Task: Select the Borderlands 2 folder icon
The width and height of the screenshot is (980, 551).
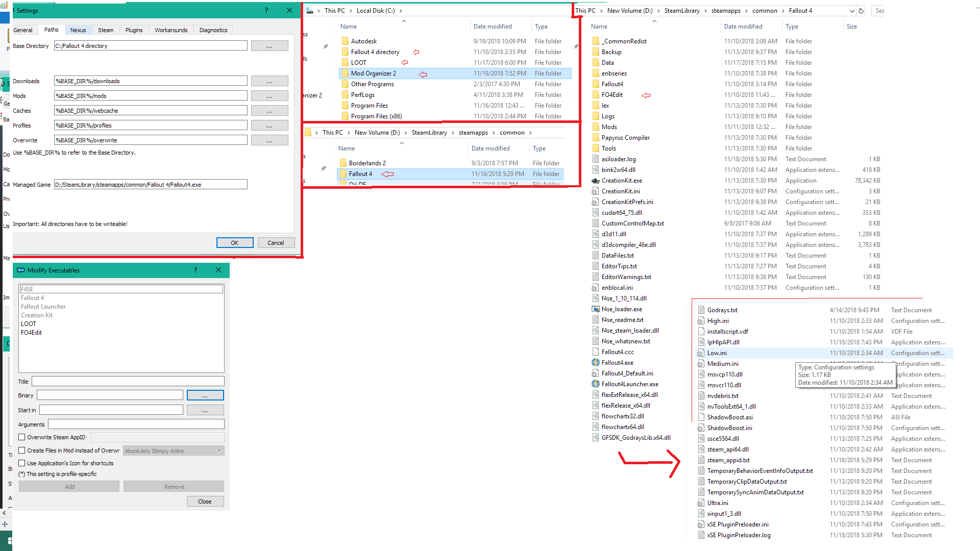Action: click(x=343, y=163)
